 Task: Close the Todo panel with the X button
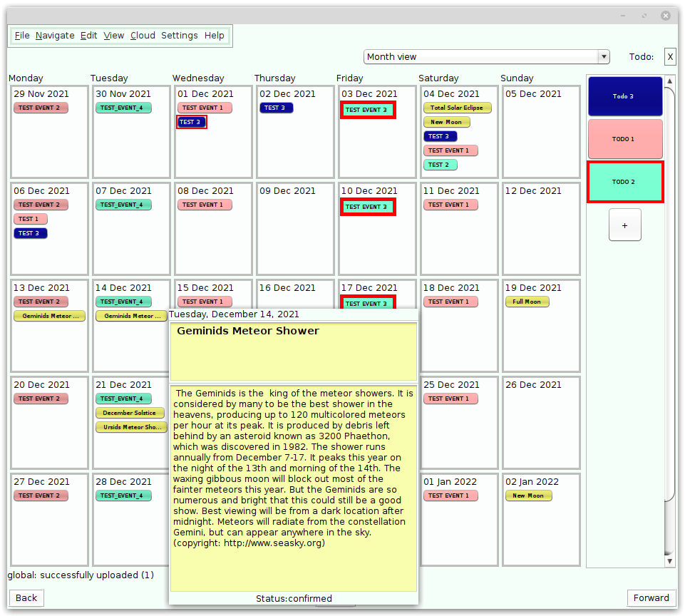pyautogui.click(x=669, y=56)
